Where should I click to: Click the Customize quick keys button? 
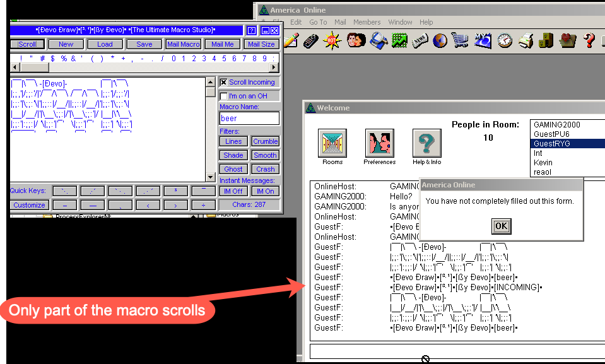coord(29,205)
